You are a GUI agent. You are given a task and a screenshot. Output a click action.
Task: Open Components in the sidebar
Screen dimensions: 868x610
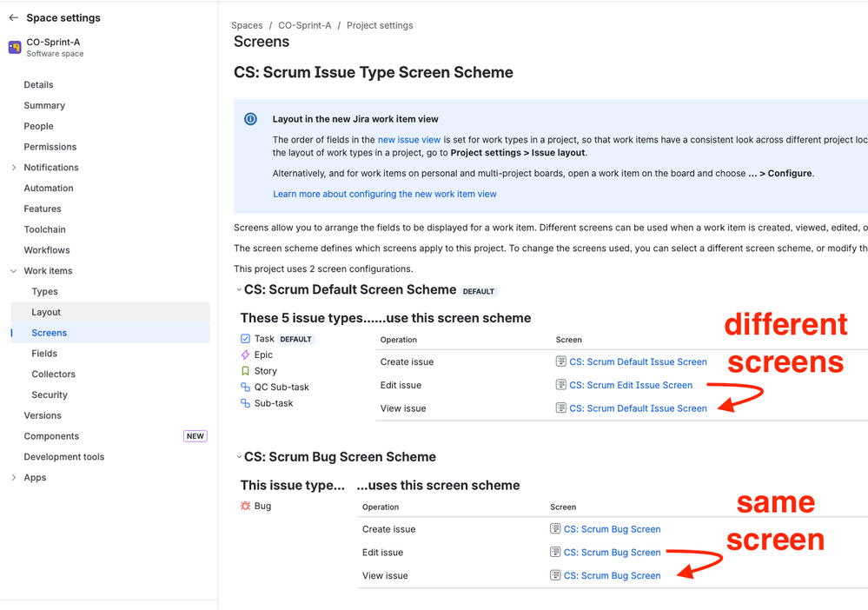point(51,436)
